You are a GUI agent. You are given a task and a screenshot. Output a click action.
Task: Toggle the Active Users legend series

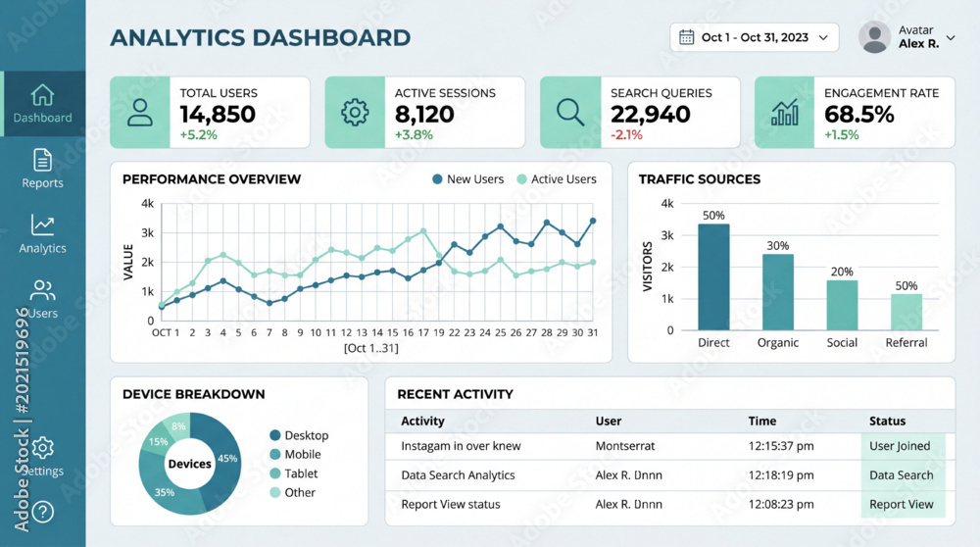click(x=557, y=179)
